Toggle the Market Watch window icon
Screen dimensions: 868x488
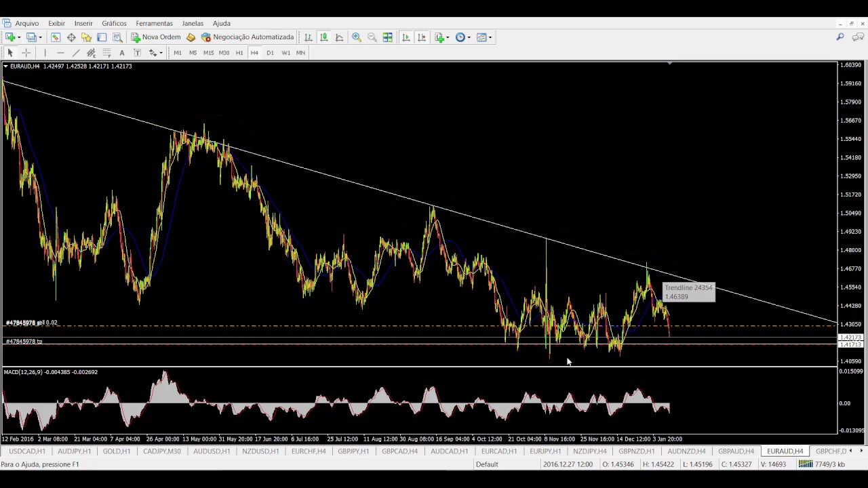(56, 37)
